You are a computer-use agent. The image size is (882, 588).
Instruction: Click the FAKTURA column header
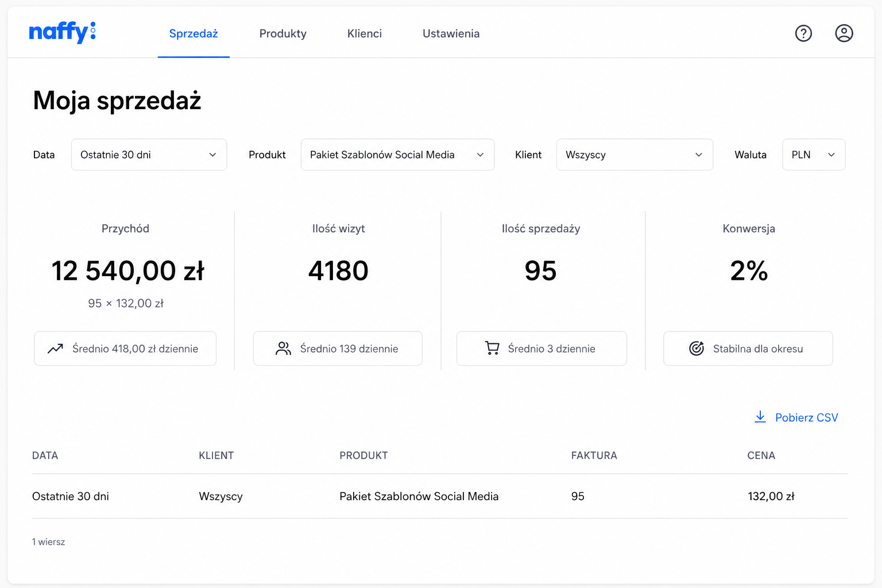594,455
